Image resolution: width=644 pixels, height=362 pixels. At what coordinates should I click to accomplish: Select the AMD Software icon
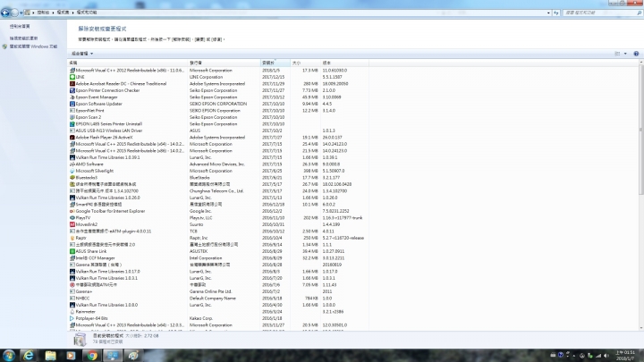tap(72, 164)
